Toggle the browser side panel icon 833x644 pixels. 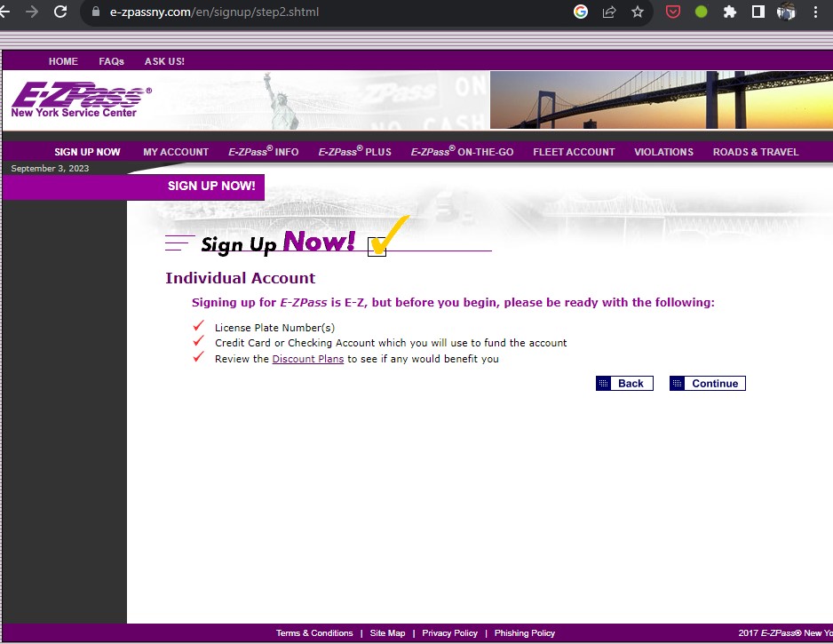tap(758, 12)
